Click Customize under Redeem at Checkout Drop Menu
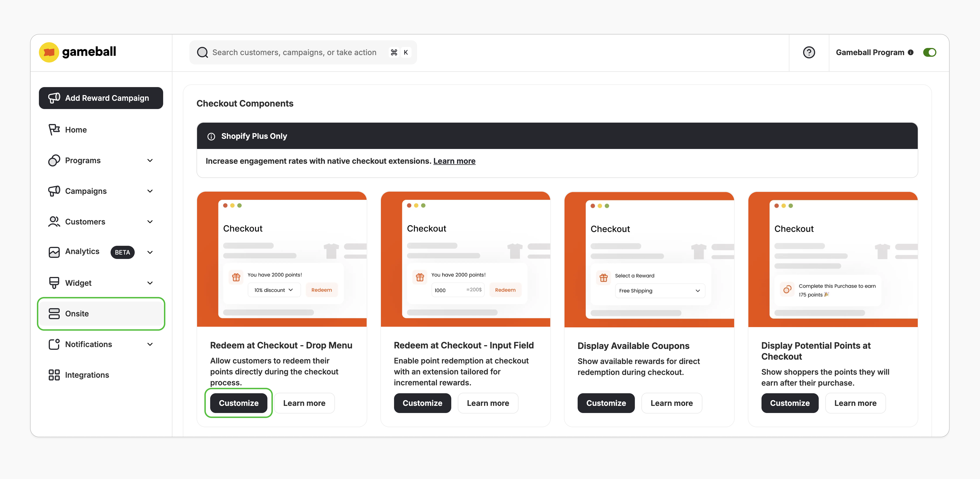Viewport: 980px width, 479px height. [x=239, y=403]
